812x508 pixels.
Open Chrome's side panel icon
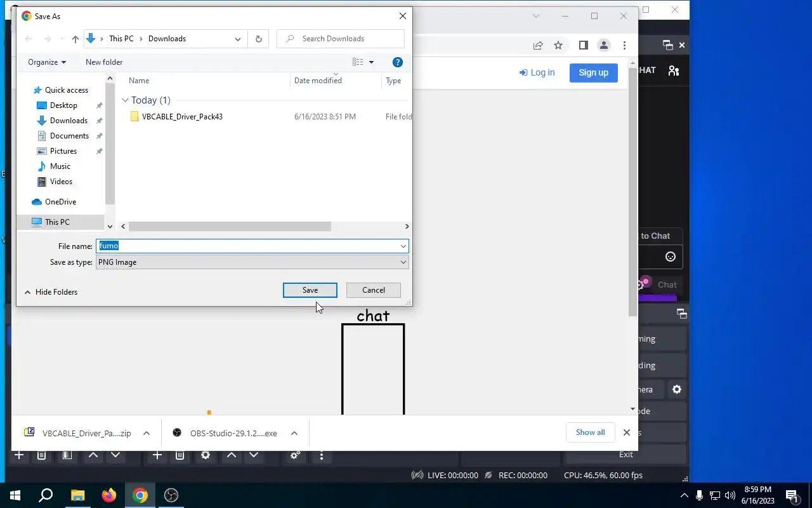point(584,45)
